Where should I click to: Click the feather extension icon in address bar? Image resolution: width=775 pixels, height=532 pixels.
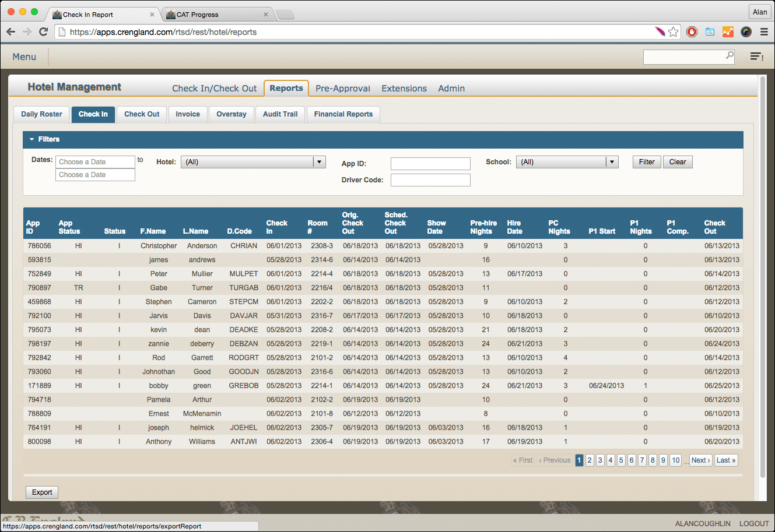(x=660, y=31)
